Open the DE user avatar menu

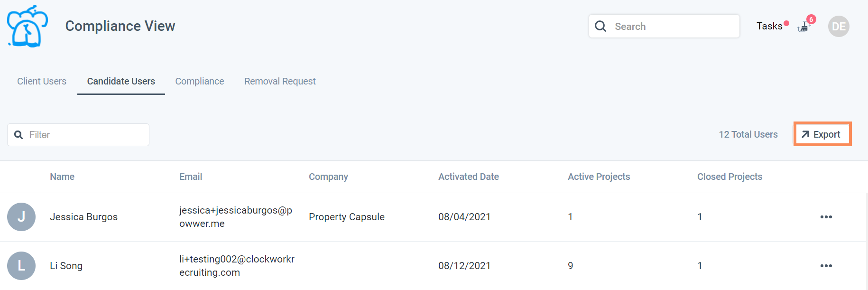pos(839,27)
